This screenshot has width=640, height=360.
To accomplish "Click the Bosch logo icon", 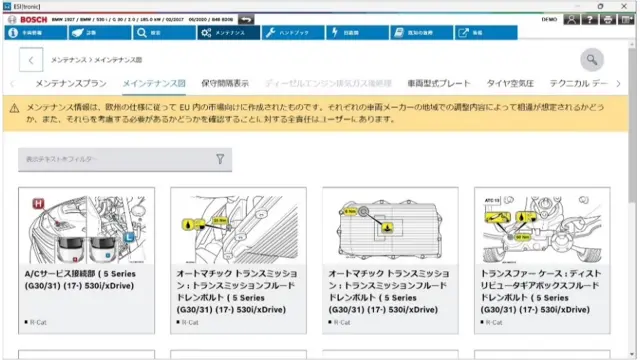I will pos(12,19).
